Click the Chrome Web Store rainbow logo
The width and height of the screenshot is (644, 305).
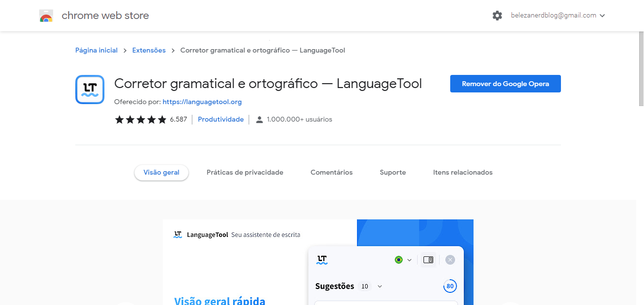coord(46,16)
